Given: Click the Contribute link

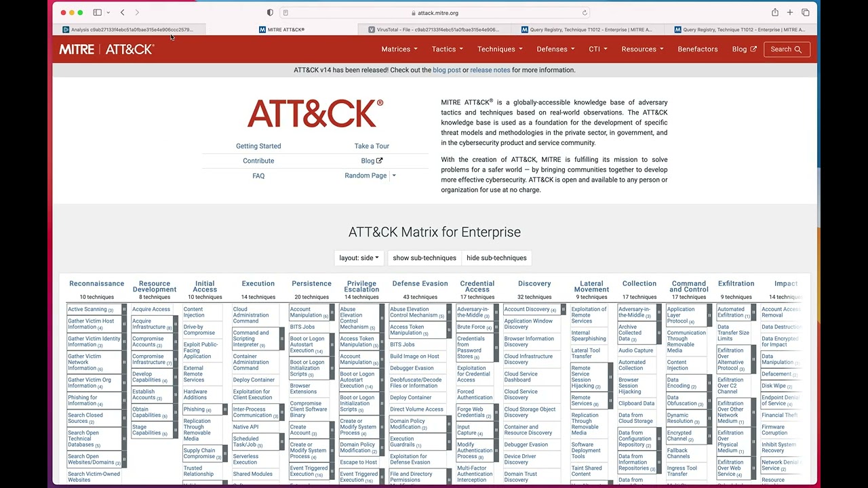Looking at the screenshot, I should [258, 161].
